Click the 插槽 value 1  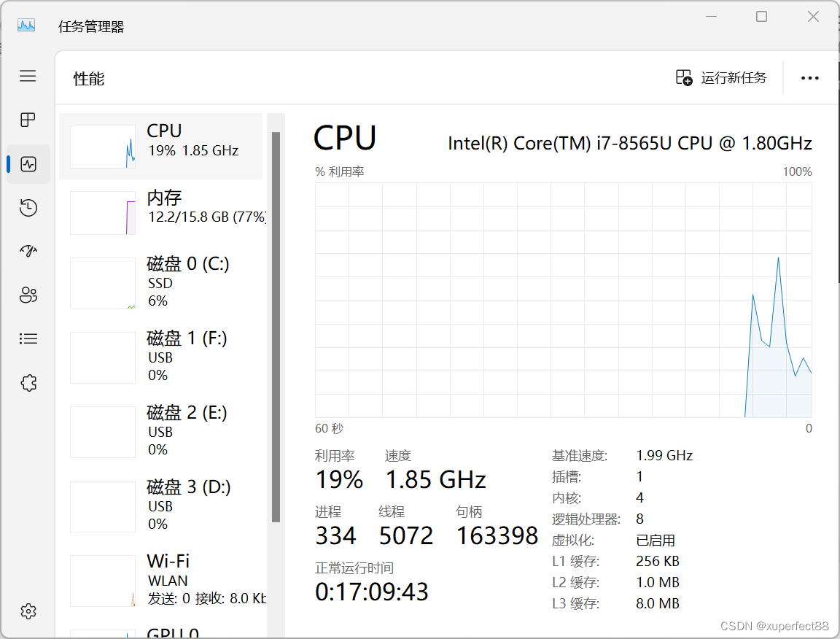pyautogui.click(x=639, y=476)
